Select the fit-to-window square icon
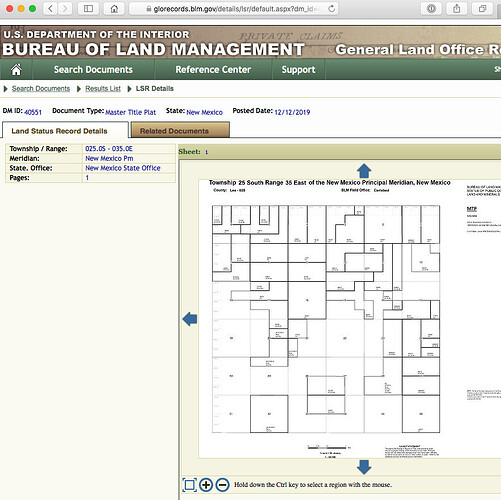The height and width of the screenshot is (500, 501). coord(189,485)
